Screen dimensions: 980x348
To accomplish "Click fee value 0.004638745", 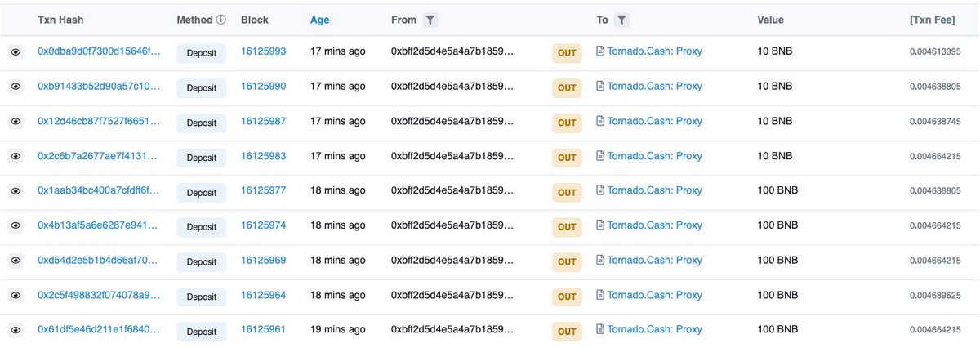I will coord(935,122).
